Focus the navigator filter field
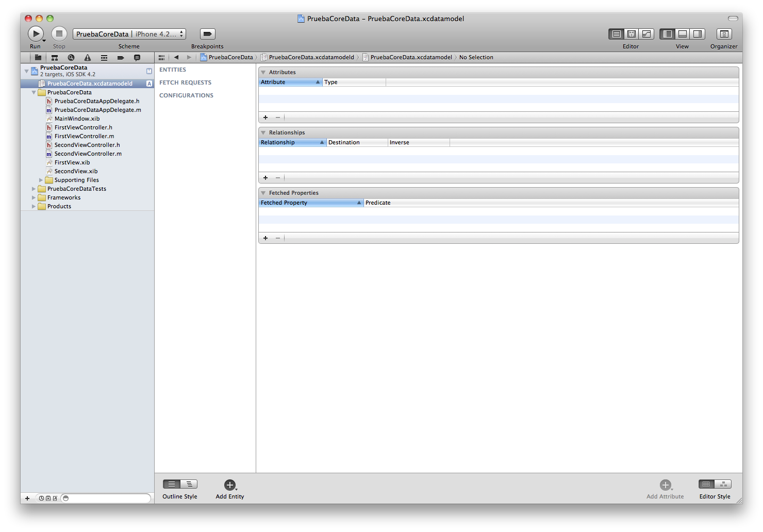763x532 pixels. coord(106,498)
